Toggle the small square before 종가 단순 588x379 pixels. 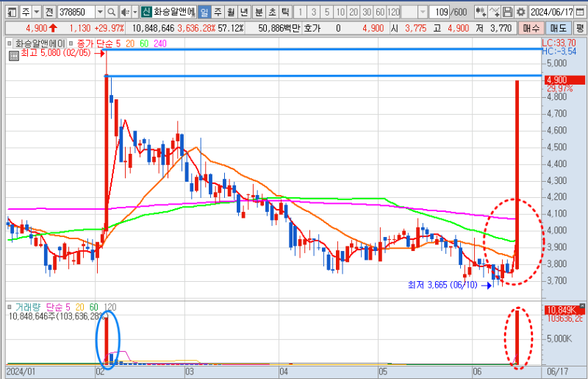click(x=71, y=43)
